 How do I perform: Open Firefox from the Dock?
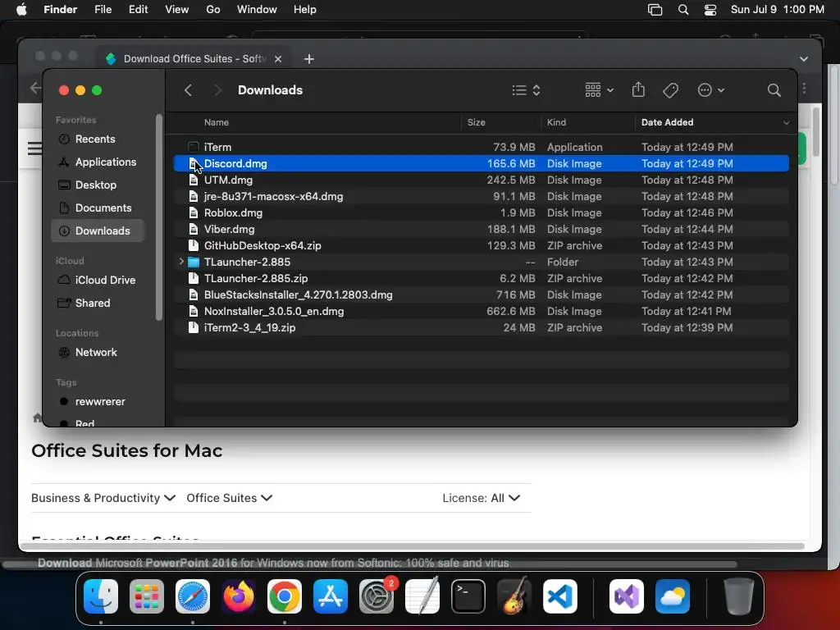(239, 596)
